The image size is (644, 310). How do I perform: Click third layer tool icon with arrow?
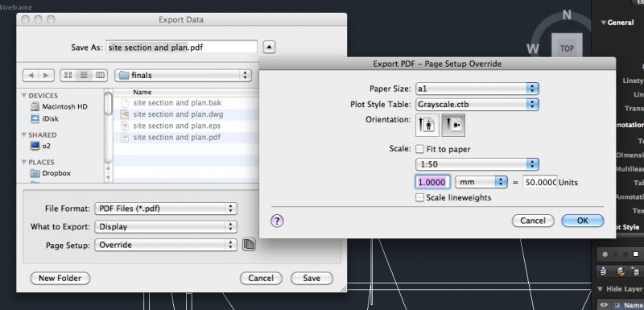(636, 271)
